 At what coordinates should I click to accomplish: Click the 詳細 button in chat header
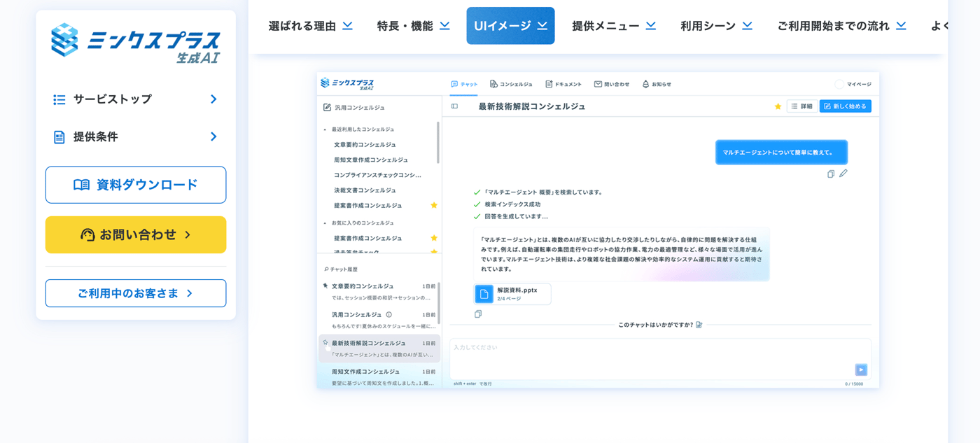(x=801, y=106)
